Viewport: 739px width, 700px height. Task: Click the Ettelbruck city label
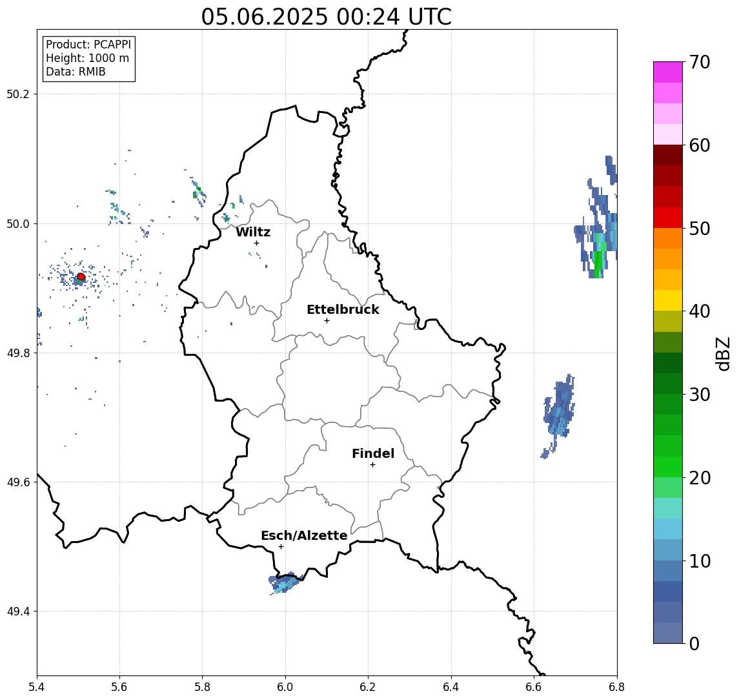(x=343, y=309)
